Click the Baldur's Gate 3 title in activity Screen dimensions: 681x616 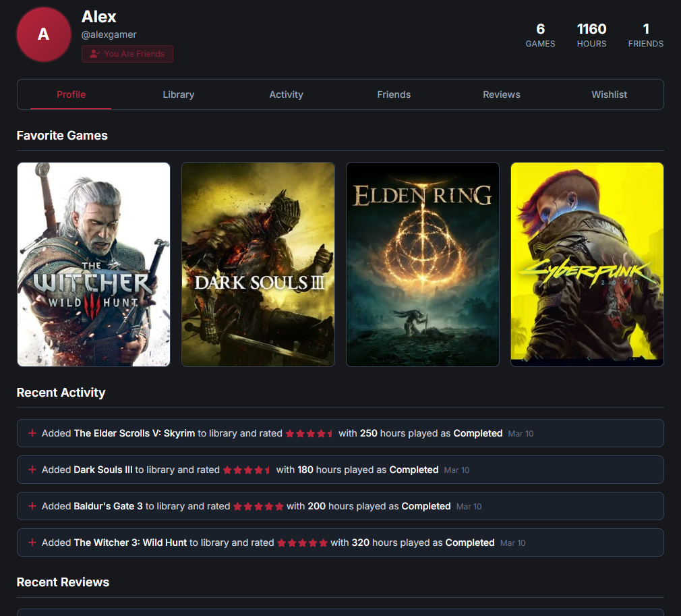click(x=108, y=506)
